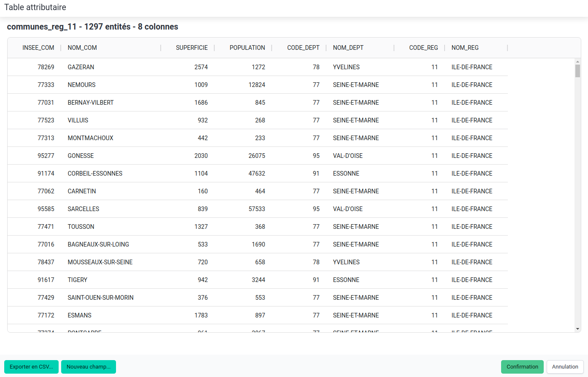588x377 pixels.
Task: Select the CODE_DEPT column header
Action: click(x=303, y=48)
